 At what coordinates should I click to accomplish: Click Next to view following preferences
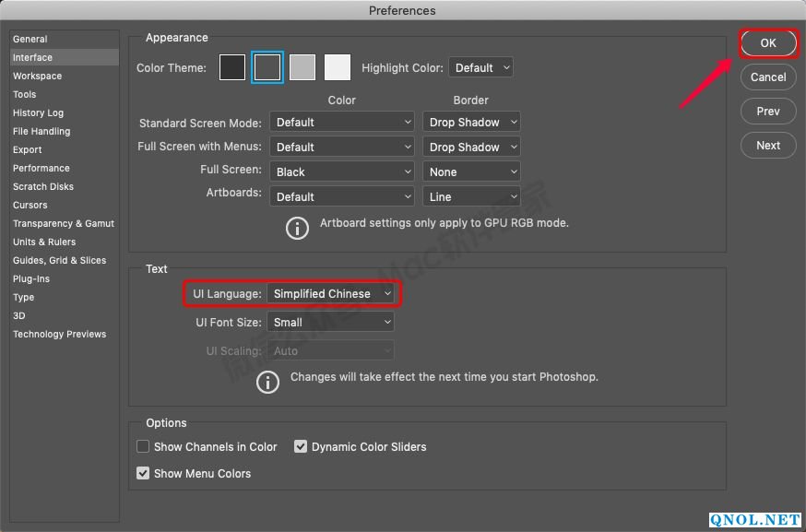[x=768, y=145]
